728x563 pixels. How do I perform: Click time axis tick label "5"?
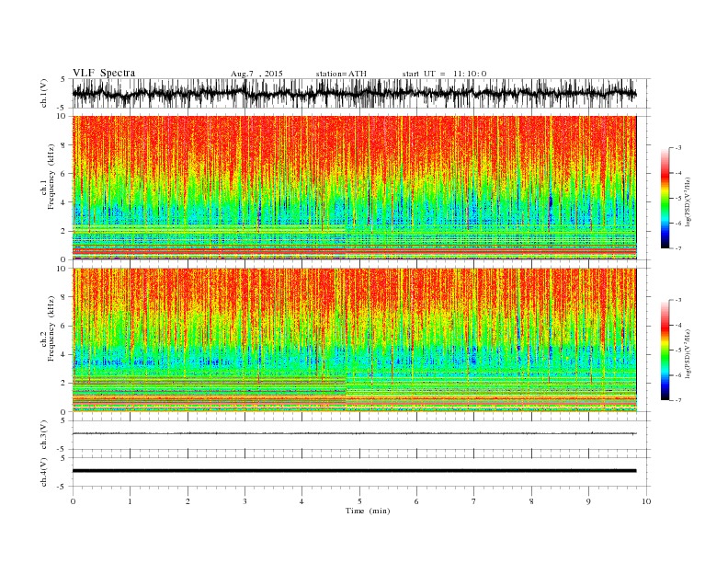(x=359, y=501)
